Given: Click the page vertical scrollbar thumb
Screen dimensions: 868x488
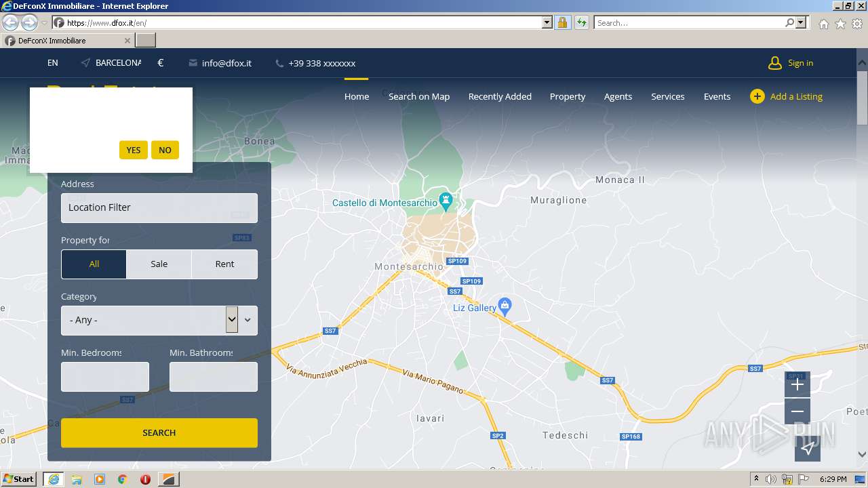Looking at the screenshot, I should pos(862,97).
